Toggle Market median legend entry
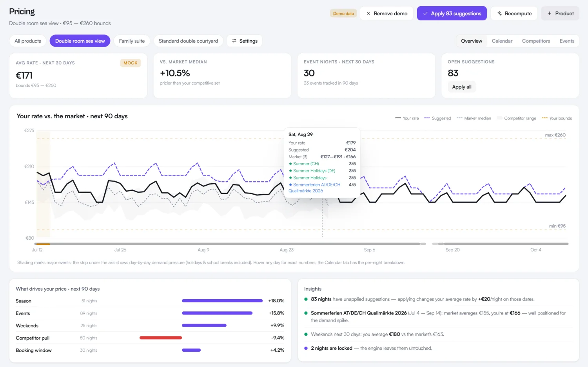The height and width of the screenshot is (367, 588). coord(474,118)
